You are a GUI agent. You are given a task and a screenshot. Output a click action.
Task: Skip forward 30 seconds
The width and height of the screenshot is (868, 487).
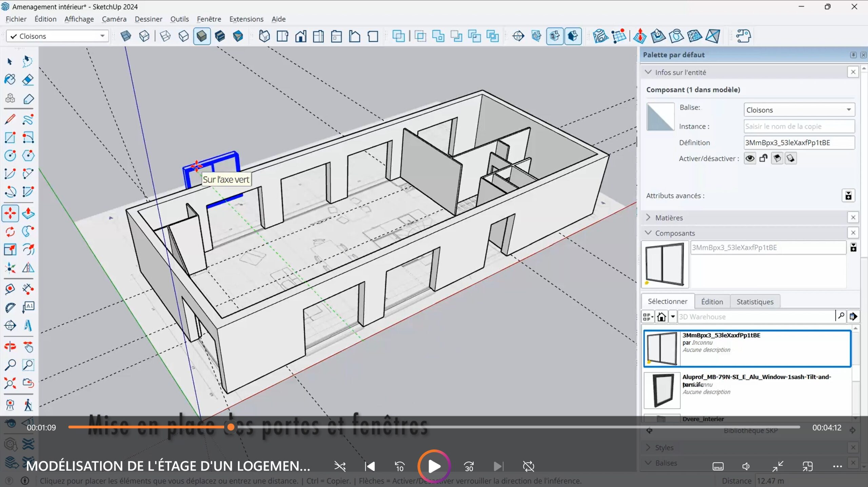pyautogui.click(x=469, y=466)
